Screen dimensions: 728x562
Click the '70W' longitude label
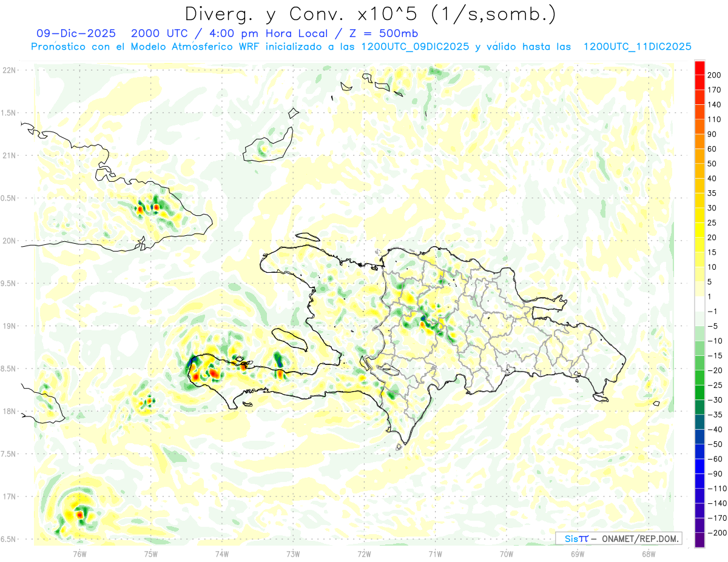coord(507,554)
